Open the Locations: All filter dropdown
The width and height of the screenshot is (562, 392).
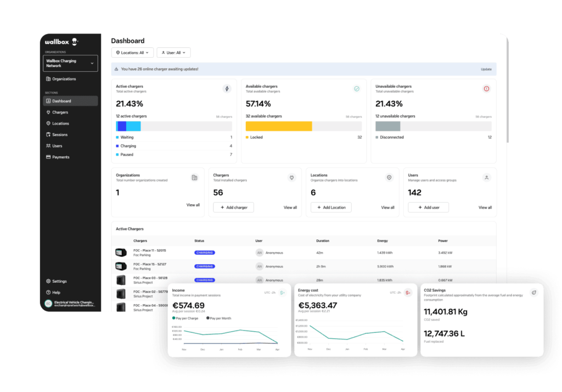coord(132,53)
